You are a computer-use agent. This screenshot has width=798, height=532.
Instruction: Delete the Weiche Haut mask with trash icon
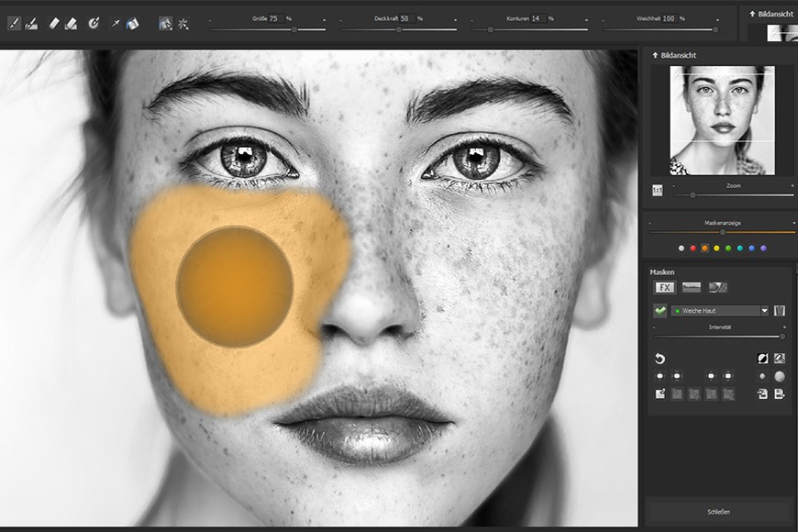[x=779, y=311]
